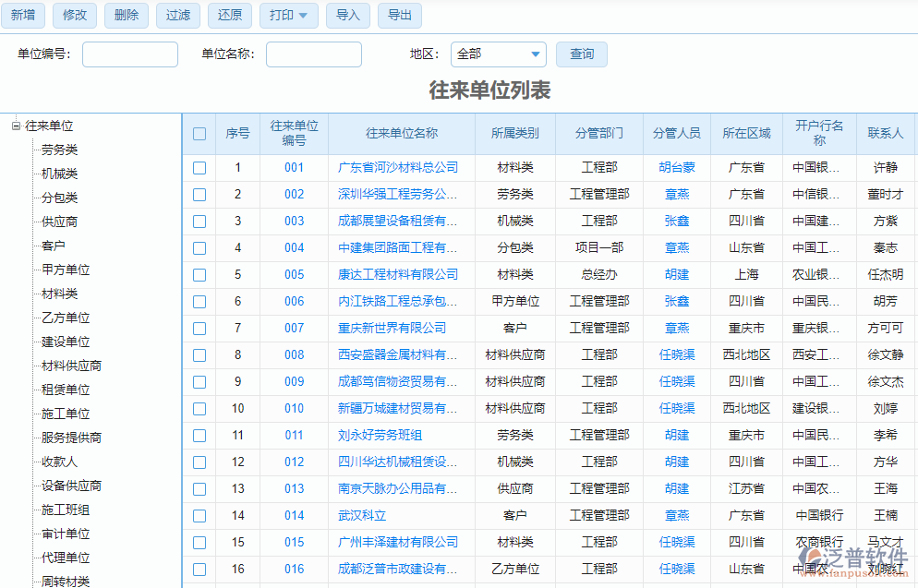Screen dimensions: 918x588
Task: Click the 还原 restore button
Action: [229, 16]
